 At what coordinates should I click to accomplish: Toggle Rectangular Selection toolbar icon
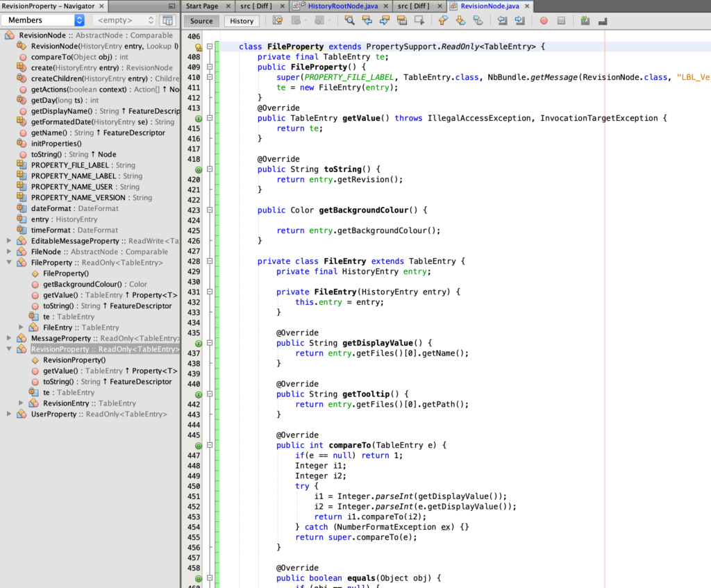[419, 21]
